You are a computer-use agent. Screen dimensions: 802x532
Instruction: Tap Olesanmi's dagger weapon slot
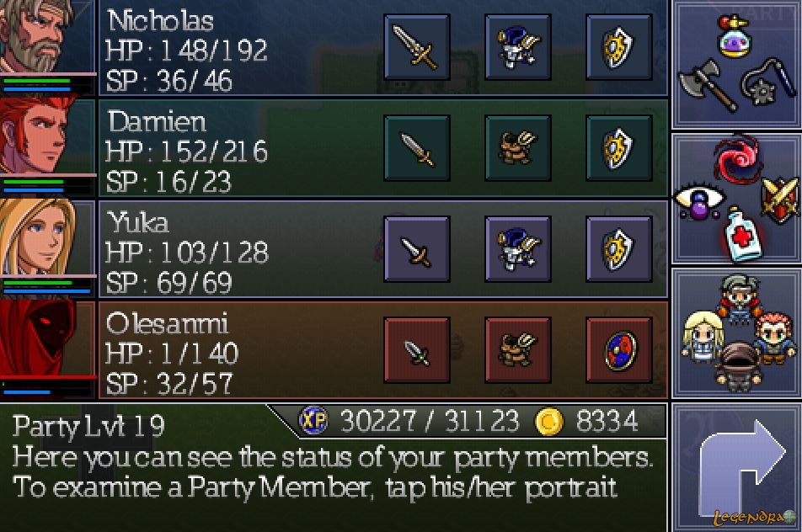(x=417, y=349)
